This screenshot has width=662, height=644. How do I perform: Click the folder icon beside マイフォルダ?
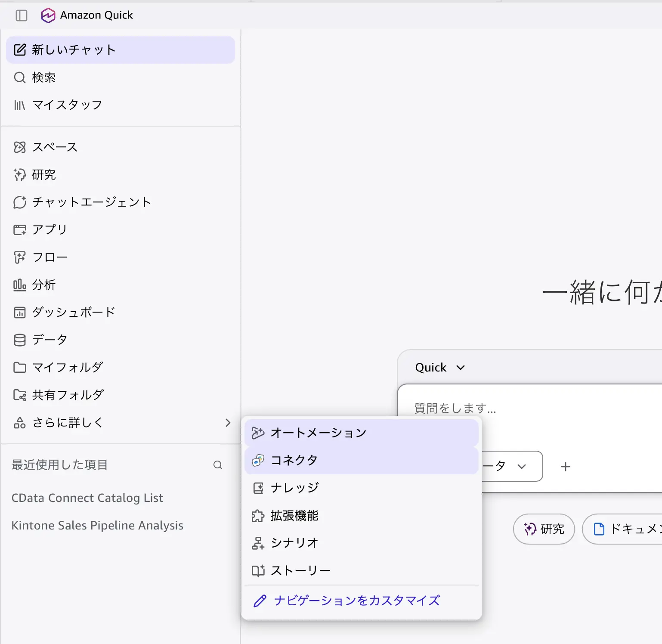[20, 368]
